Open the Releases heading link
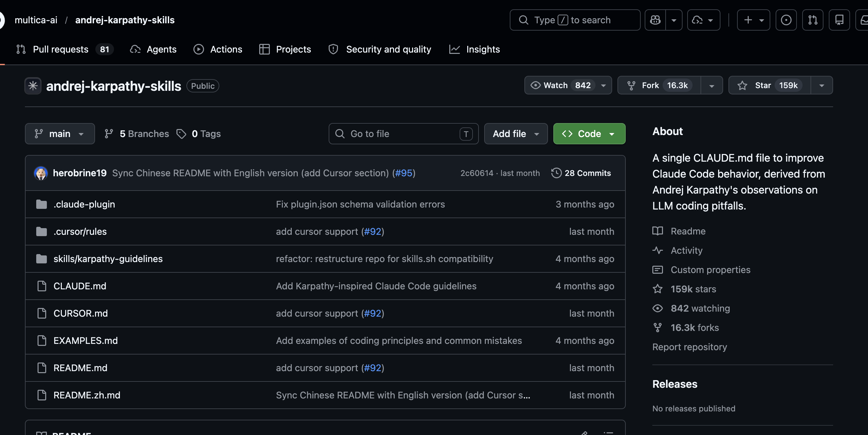 [675, 384]
